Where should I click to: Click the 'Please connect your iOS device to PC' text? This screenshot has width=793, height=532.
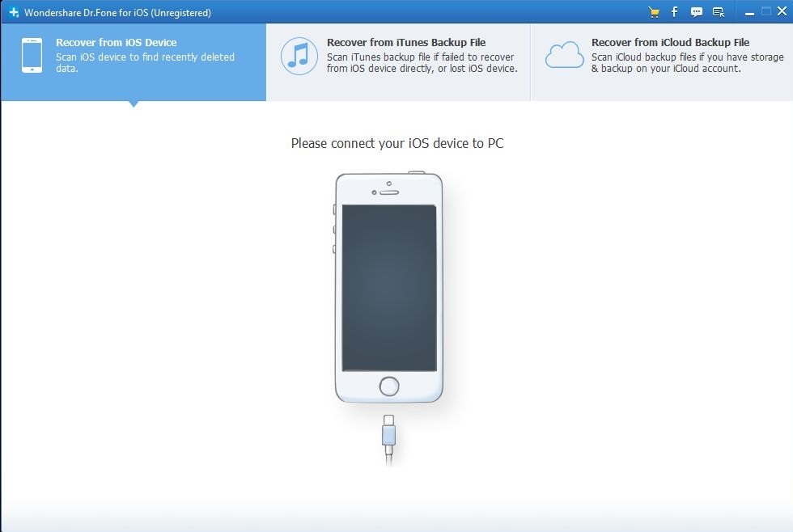coord(397,143)
